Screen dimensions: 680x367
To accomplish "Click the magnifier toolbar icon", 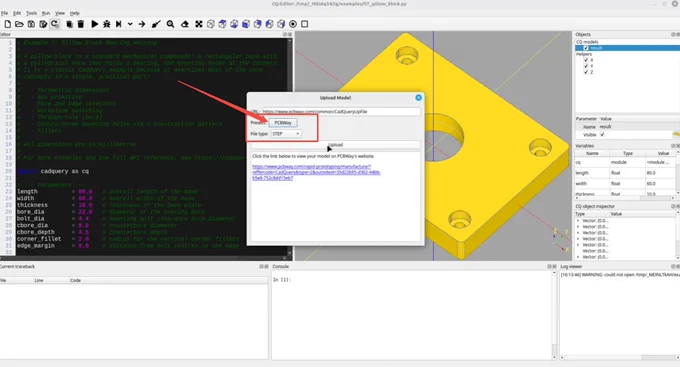I will point(170,24).
